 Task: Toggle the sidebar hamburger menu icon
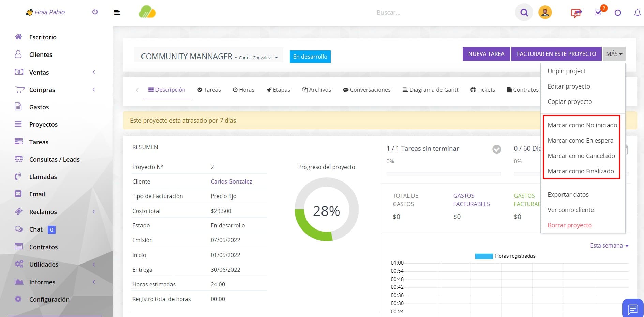(x=117, y=13)
